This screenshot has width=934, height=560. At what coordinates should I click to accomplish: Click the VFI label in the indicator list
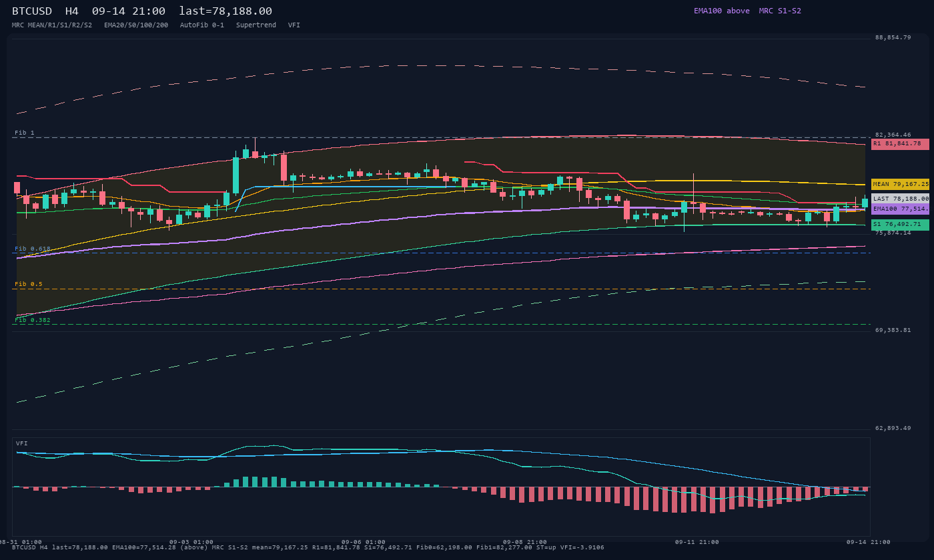[294, 25]
